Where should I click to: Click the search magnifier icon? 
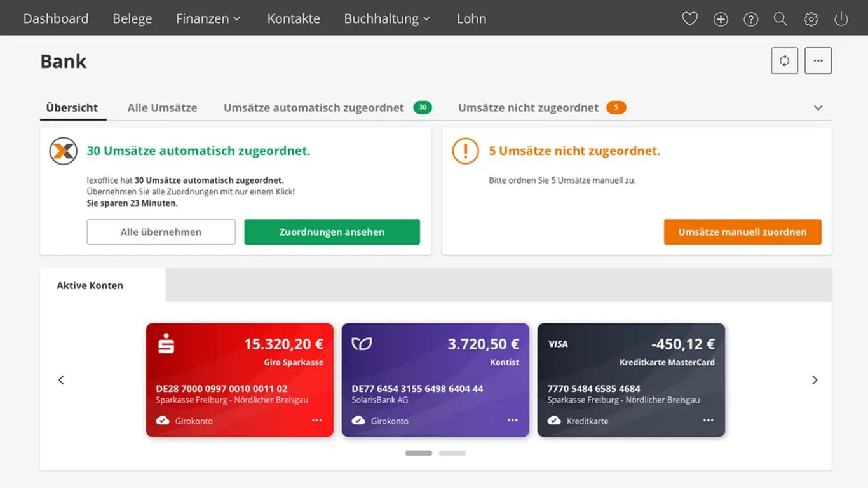pyautogui.click(x=780, y=19)
